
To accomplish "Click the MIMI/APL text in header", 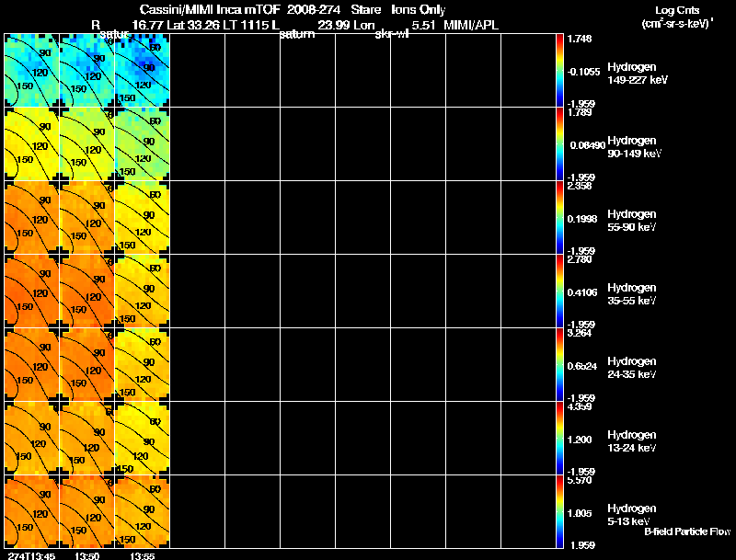I will click(471, 26).
